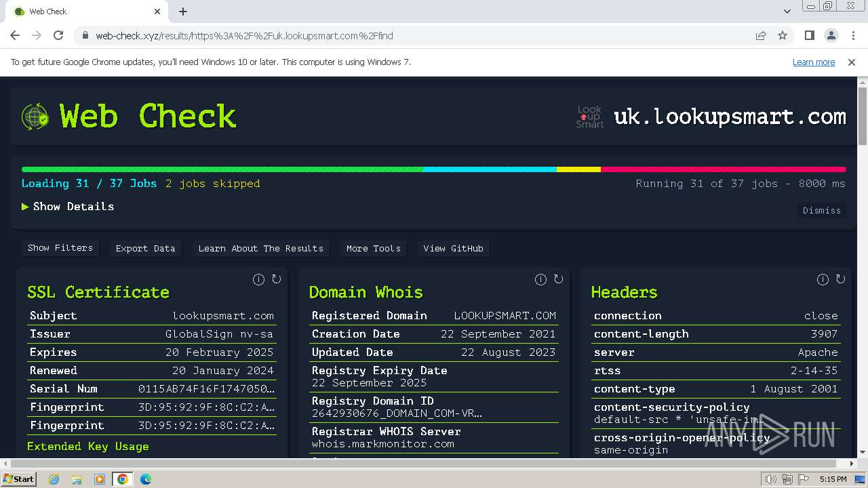Open info icon on Headers card
This screenshot has width=868, height=488.
point(823,279)
